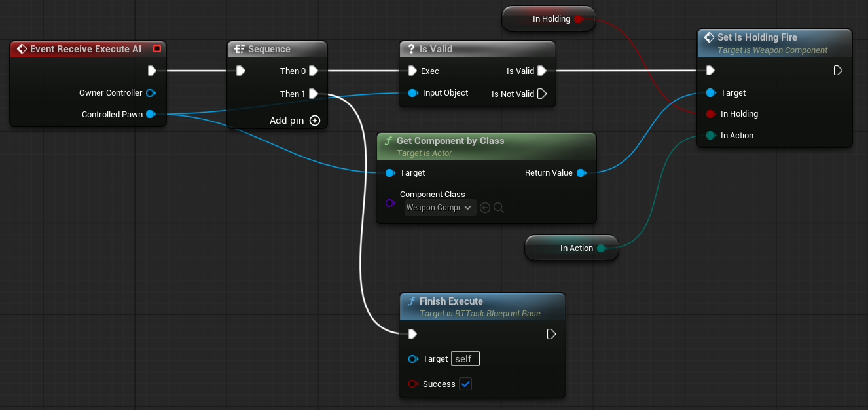This screenshot has height=410, width=868.
Task: Click the Then 1 output pin on Sequence
Action: coord(314,94)
